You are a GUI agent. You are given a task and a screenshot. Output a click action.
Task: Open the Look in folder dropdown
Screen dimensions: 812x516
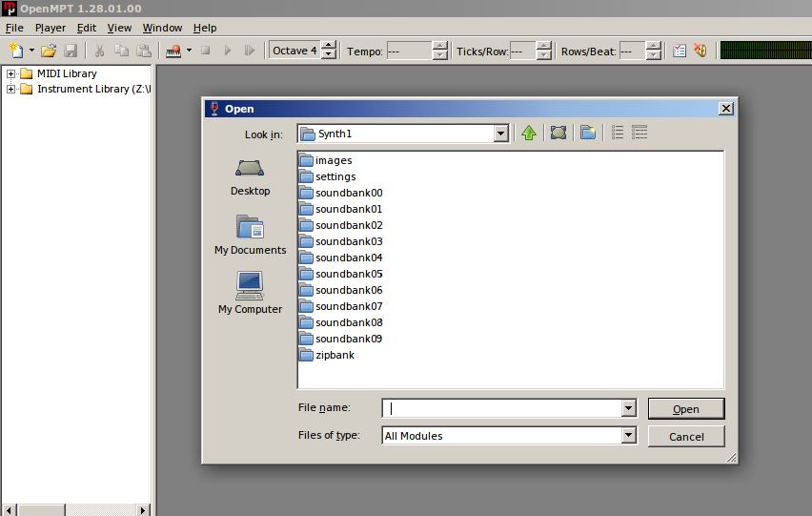(x=501, y=134)
